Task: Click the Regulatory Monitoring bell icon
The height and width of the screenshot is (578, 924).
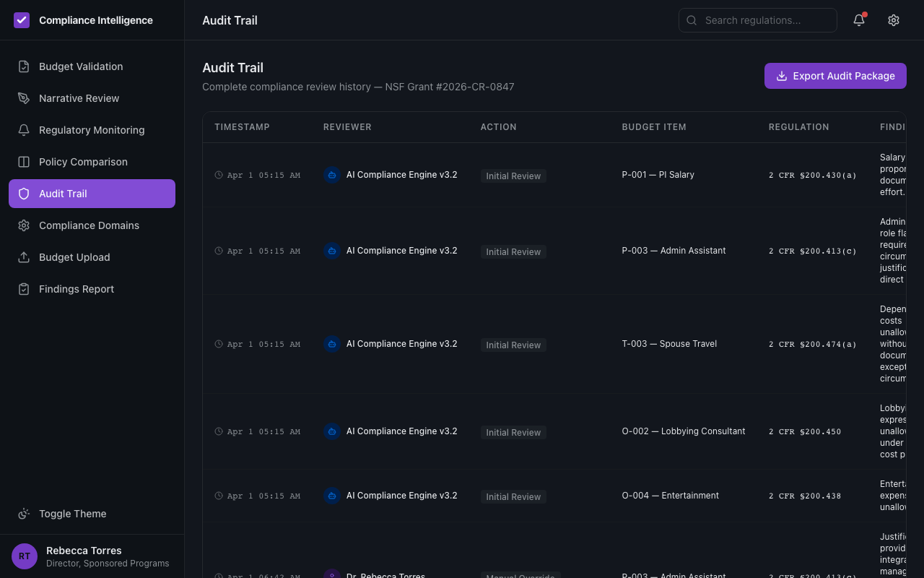Action: click(x=24, y=129)
